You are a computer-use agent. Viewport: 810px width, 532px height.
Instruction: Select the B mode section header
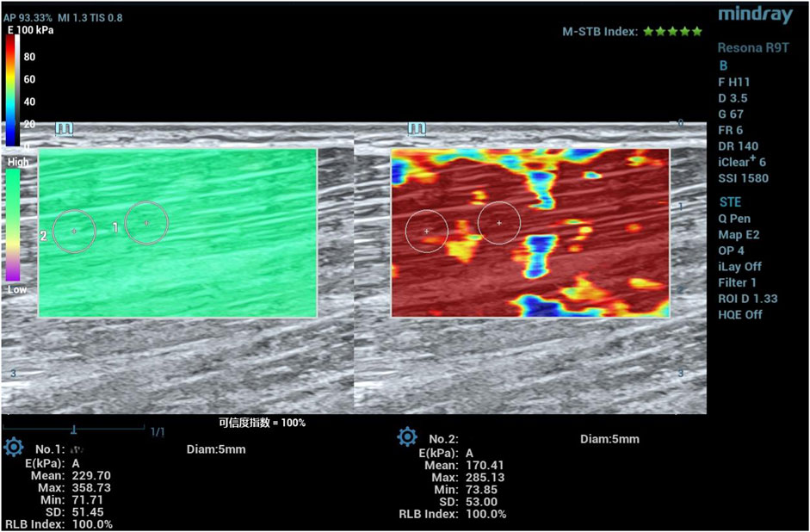pyautogui.click(x=723, y=65)
